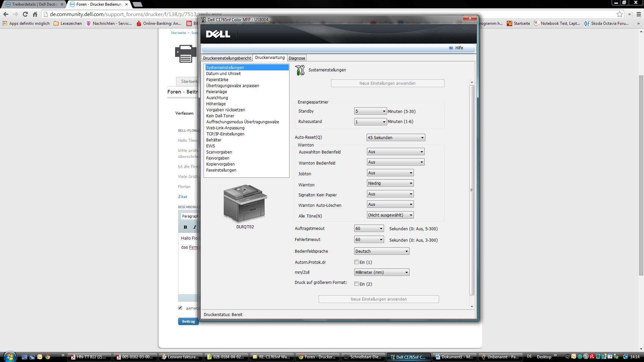Switch to Druckerwartung tab
This screenshot has width=644, height=362.
point(270,58)
